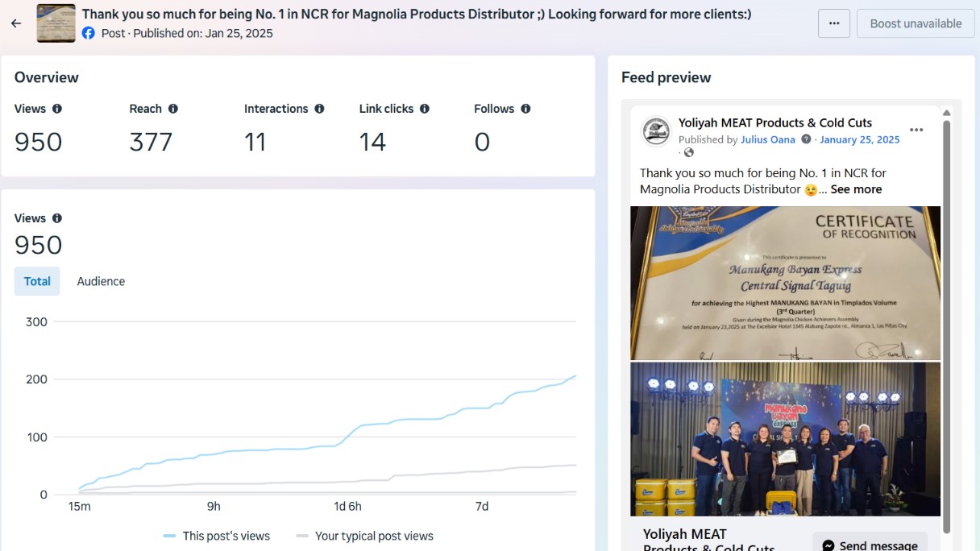Switch to the Audience tab

coord(101,281)
